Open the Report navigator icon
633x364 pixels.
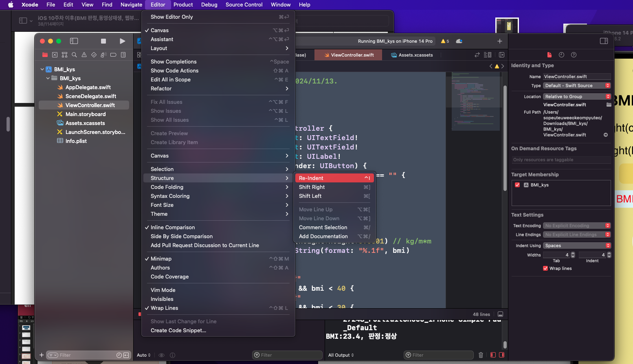click(123, 55)
